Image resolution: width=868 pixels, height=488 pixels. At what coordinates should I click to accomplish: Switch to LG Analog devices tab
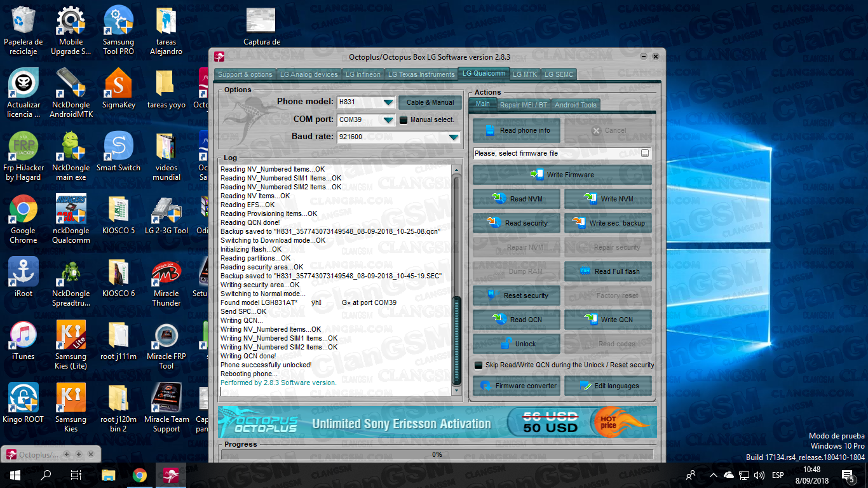coord(309,74)
